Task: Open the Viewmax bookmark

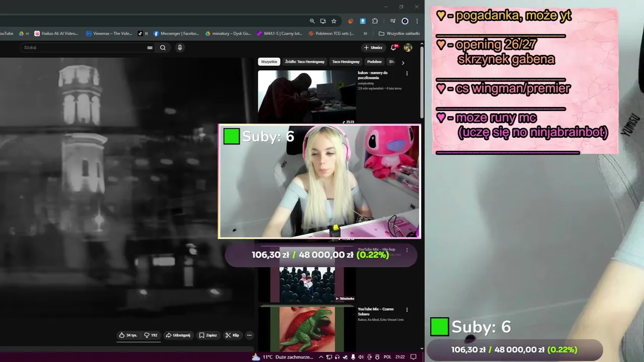Action: [109, 34]
